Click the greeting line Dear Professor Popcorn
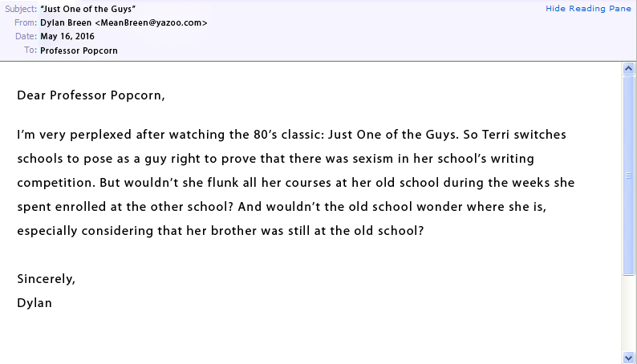The width and height of the screenshot is (637, 364). coord(91,95)
